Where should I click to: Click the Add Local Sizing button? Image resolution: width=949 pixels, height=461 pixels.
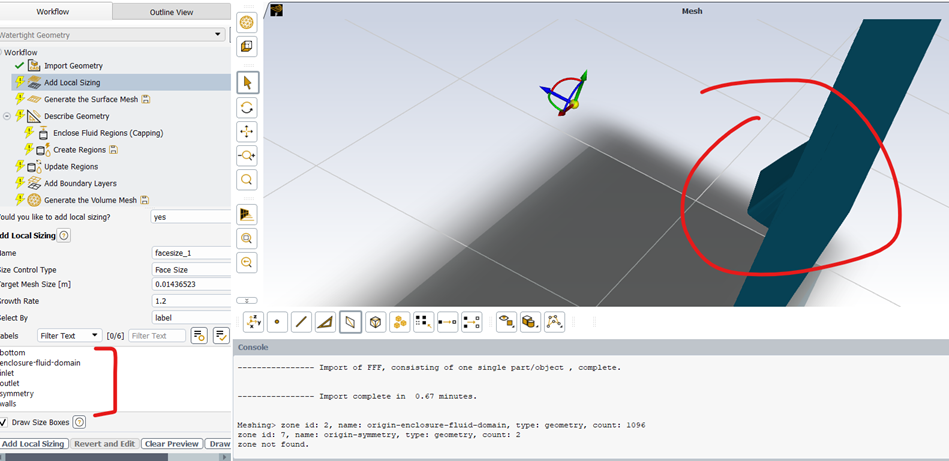point(33,444)
